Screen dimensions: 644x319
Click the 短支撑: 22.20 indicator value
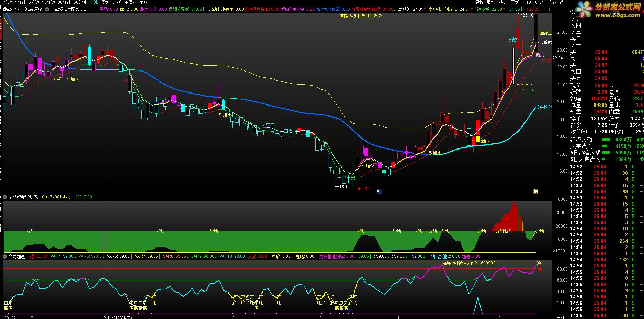click(x=491, y=9)
